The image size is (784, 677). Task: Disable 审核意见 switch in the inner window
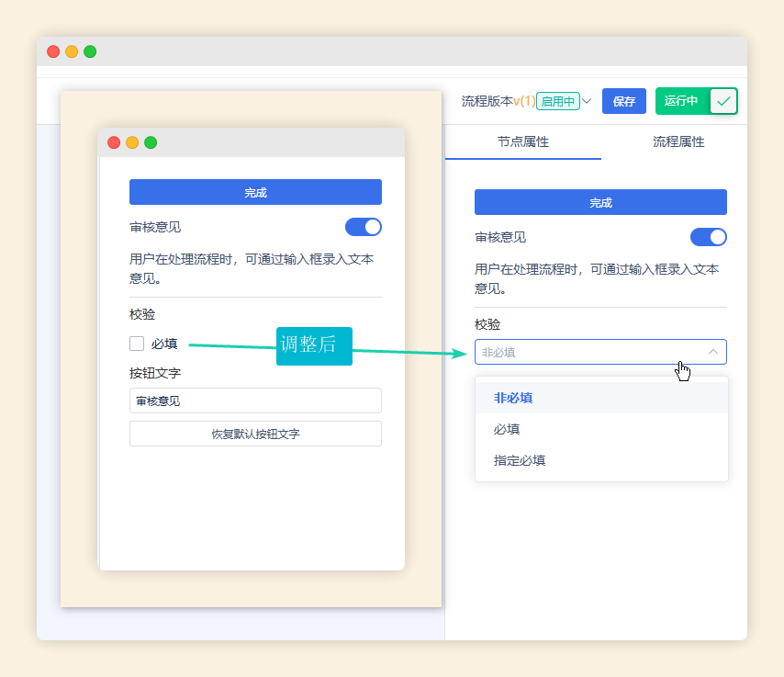(363, 227)
